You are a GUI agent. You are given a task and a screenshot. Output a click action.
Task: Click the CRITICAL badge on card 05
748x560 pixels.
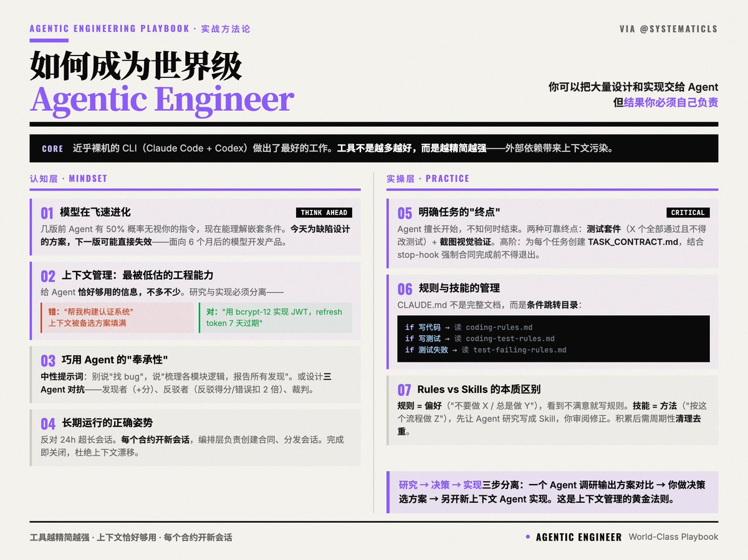click(688, 212)
